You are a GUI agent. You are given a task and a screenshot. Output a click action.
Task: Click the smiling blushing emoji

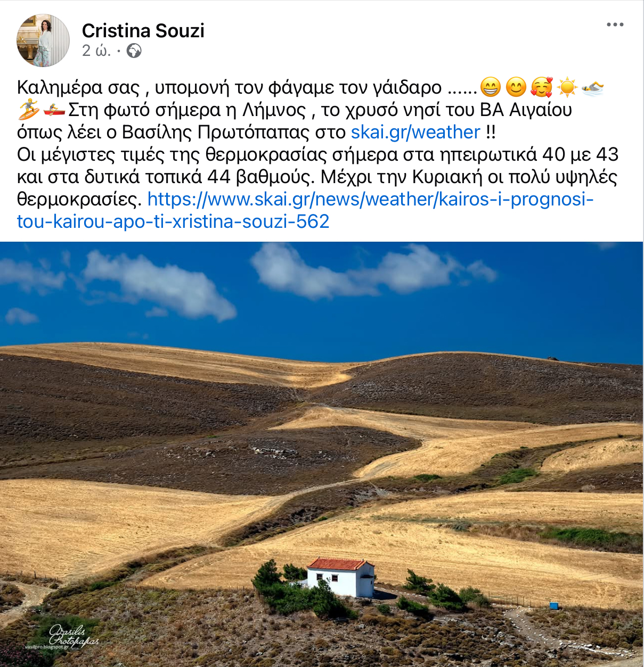pos(516,87)
